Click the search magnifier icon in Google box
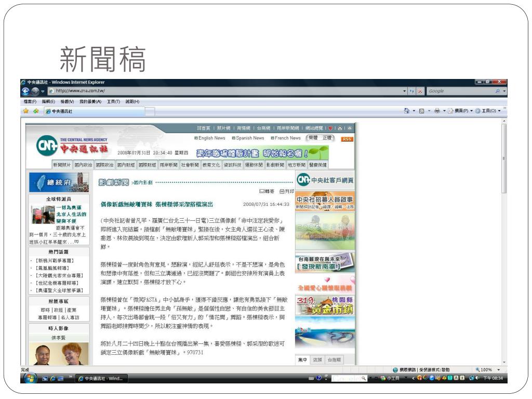This screenshot has height=399, width=532. tap(497, 91)
